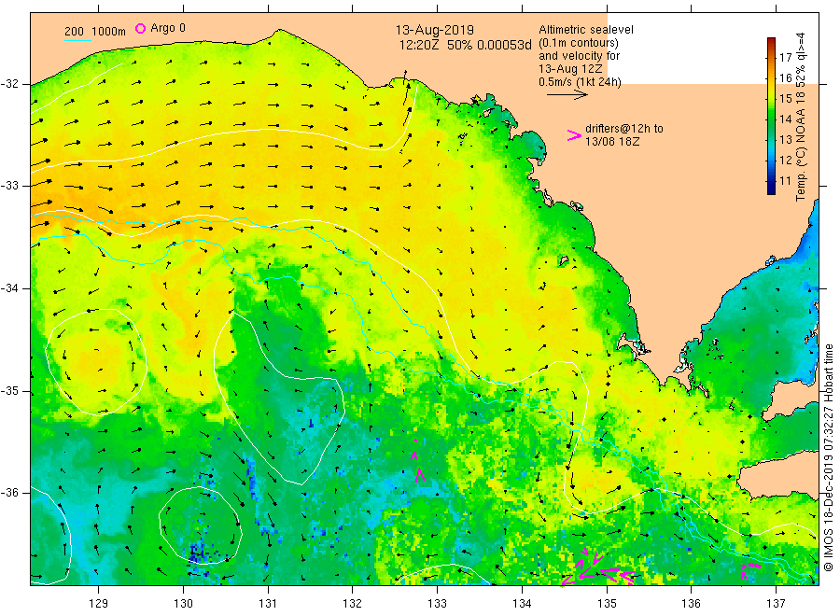Click the longitude label 131

click(x=268, y=604)
